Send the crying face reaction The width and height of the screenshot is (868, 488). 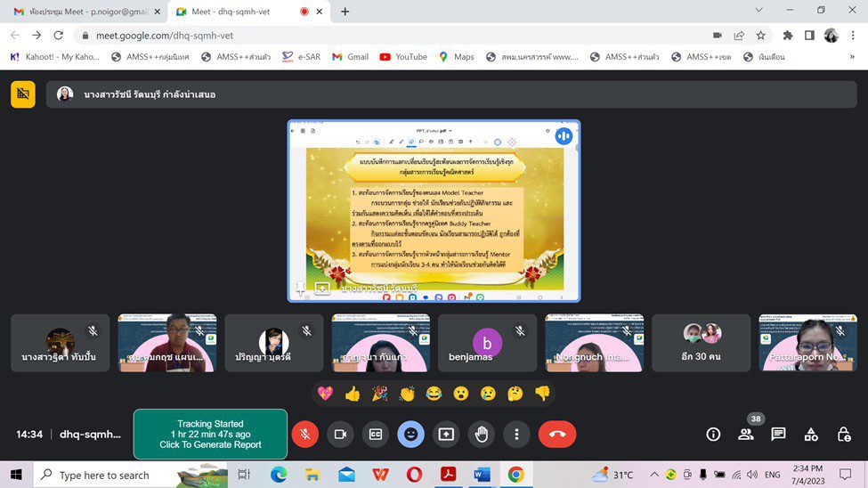click(488, 394)
